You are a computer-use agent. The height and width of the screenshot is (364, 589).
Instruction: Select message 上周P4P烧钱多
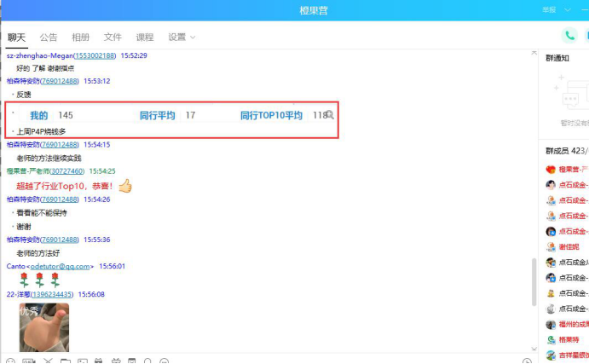pos(41,131)
